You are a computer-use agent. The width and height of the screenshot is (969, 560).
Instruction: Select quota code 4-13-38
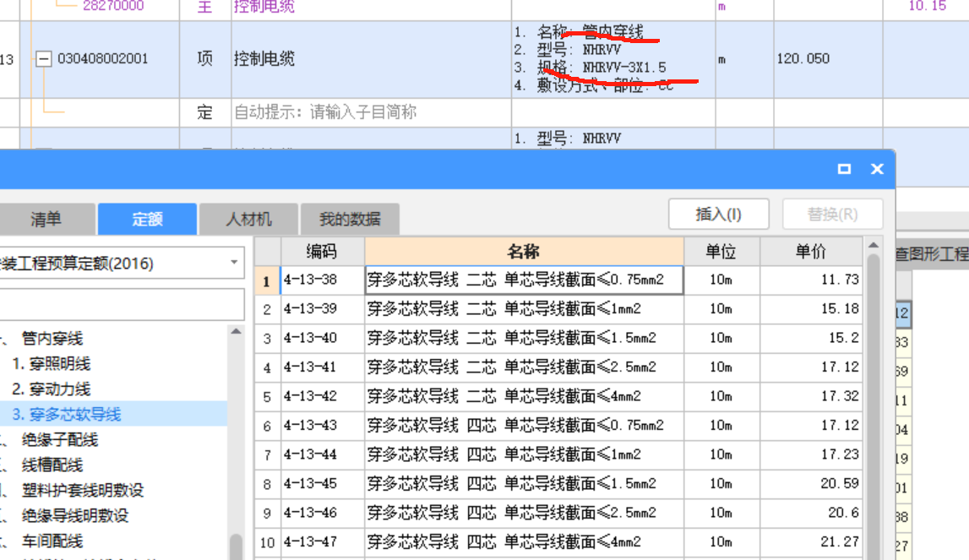click(322, 280)
